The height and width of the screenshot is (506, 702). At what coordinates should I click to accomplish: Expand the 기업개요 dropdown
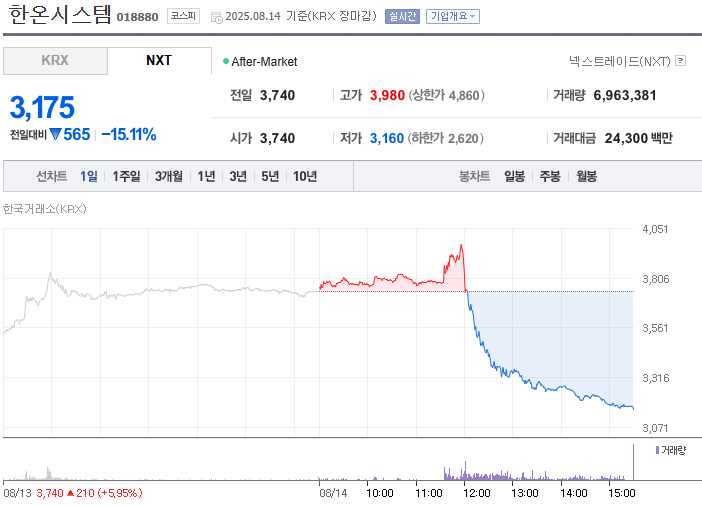[x=453, y=17]
